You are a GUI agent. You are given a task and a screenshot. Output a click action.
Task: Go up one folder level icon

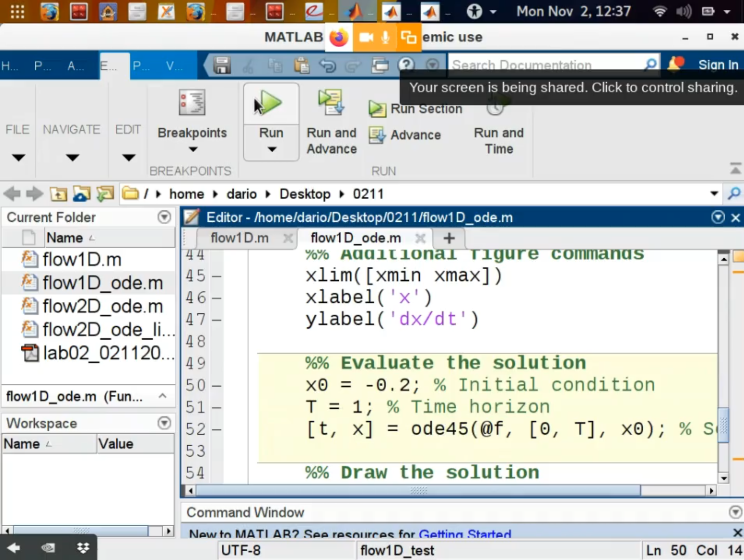click(x=58, y=194)
